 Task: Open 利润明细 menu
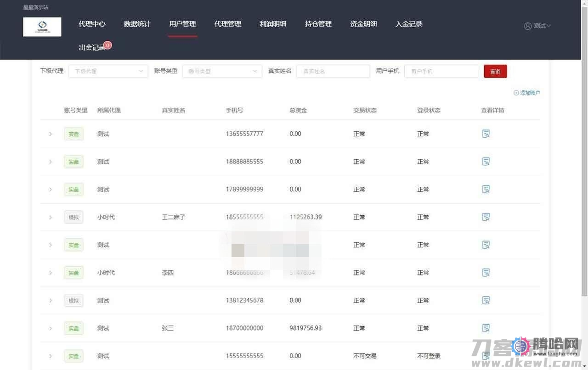(x=273, y=24)
